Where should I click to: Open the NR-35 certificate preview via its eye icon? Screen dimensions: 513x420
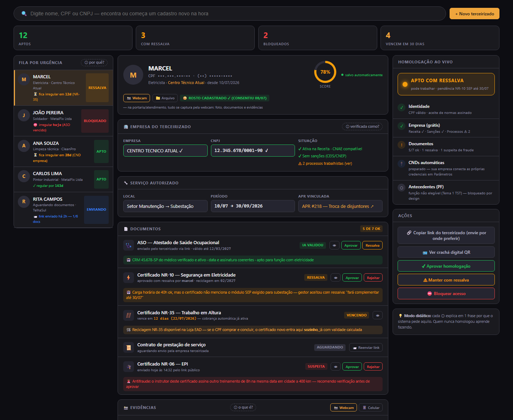tap(378, 315)
